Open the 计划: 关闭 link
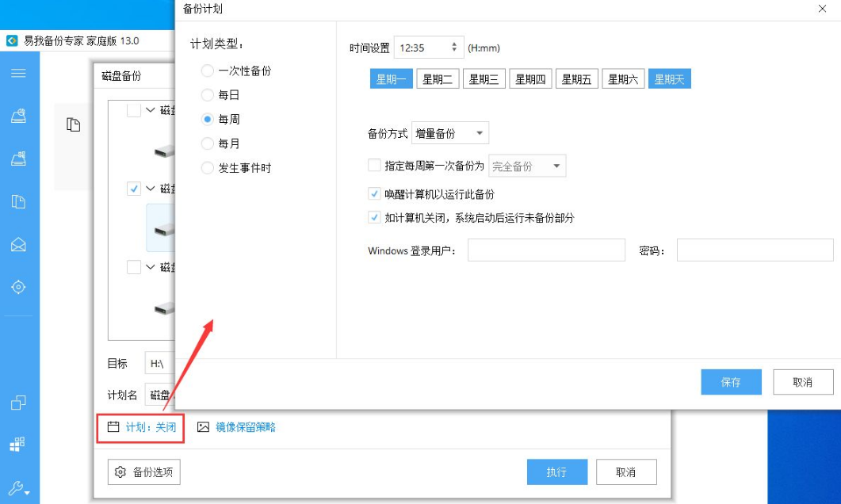Image resolution: width=841 pixels, height=504 pixels. pyautogui.click(x=151, y=427)
